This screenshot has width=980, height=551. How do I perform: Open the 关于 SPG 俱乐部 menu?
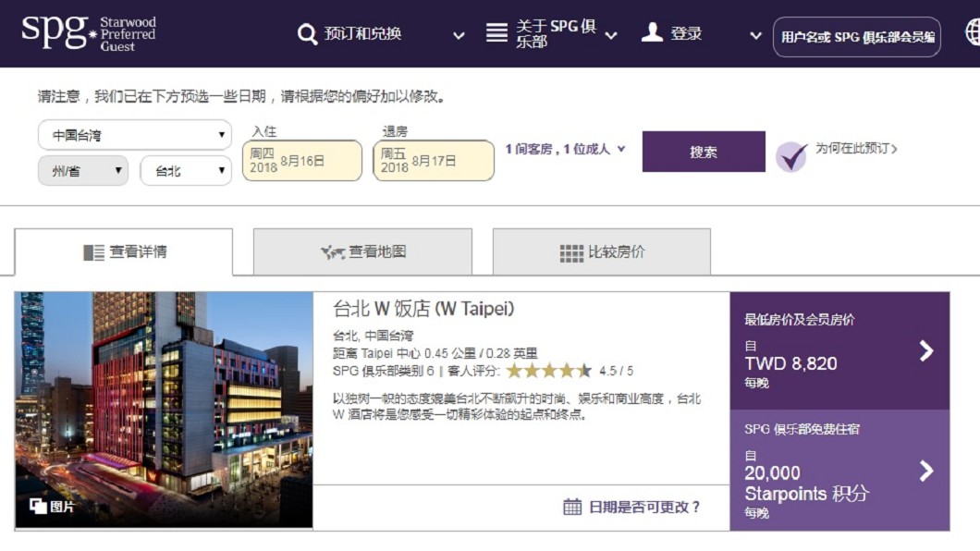556,33
